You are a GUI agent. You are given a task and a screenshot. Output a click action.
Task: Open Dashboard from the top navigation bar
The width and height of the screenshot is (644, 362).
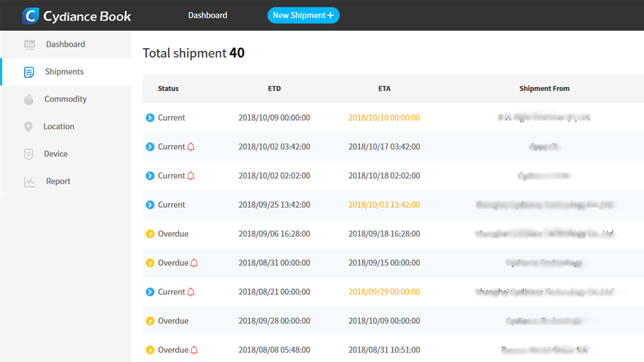coord(207,15)
